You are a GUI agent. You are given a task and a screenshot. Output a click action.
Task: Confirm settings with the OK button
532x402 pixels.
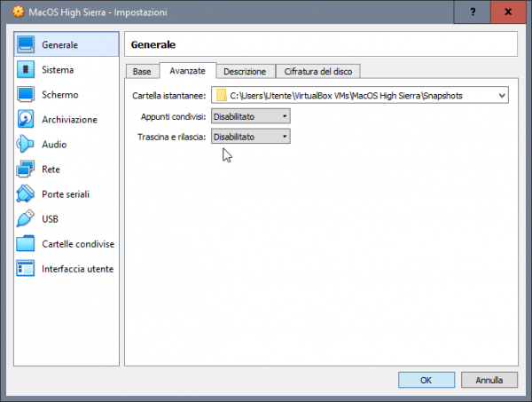point(426,380)
